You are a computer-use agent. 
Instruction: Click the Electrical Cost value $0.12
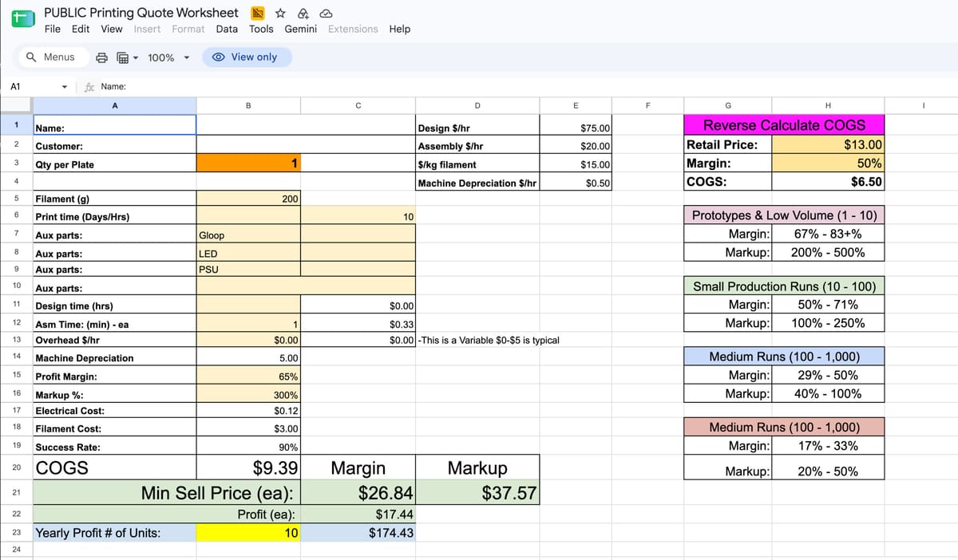pos(248,411)
